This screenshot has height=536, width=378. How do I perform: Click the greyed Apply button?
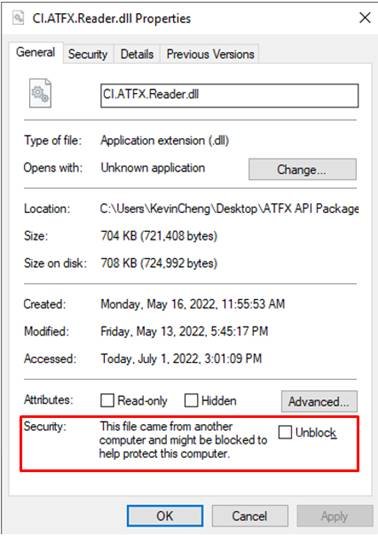pos(335,516)
